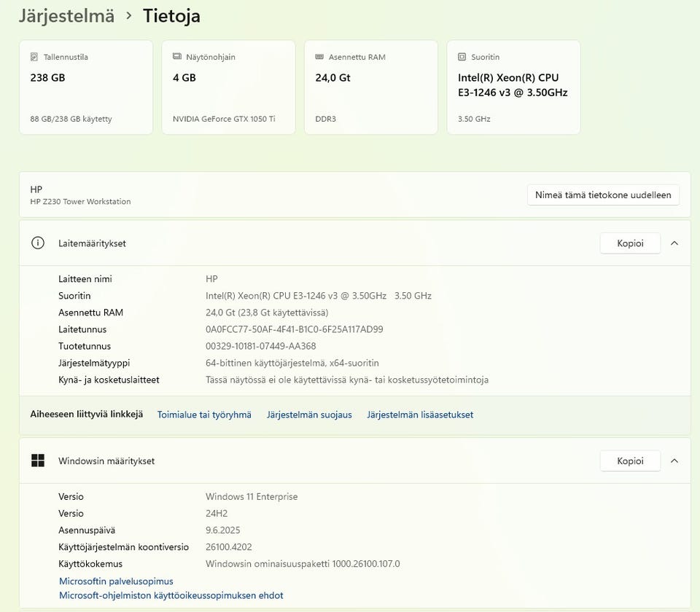Click the Laitteen nimi label
The image size is (700, 612).
coord(85,279)
